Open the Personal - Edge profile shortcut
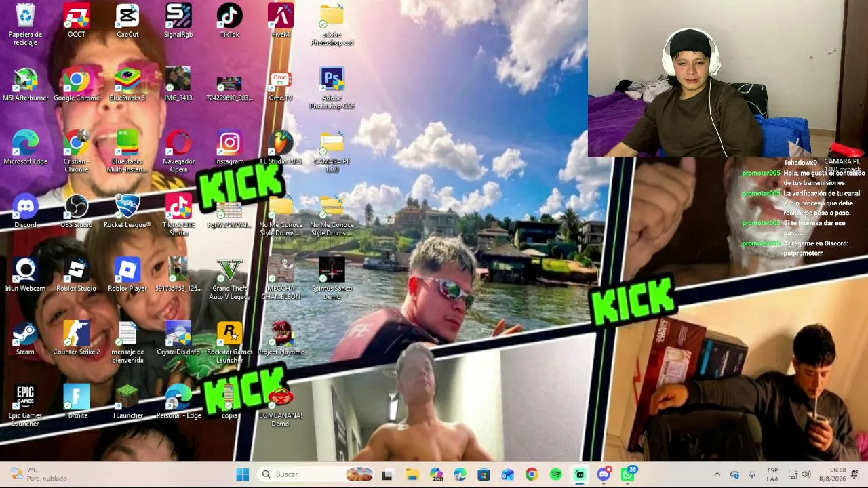The width and height of the screenshot is (868, 488). [x=178, y=402]
